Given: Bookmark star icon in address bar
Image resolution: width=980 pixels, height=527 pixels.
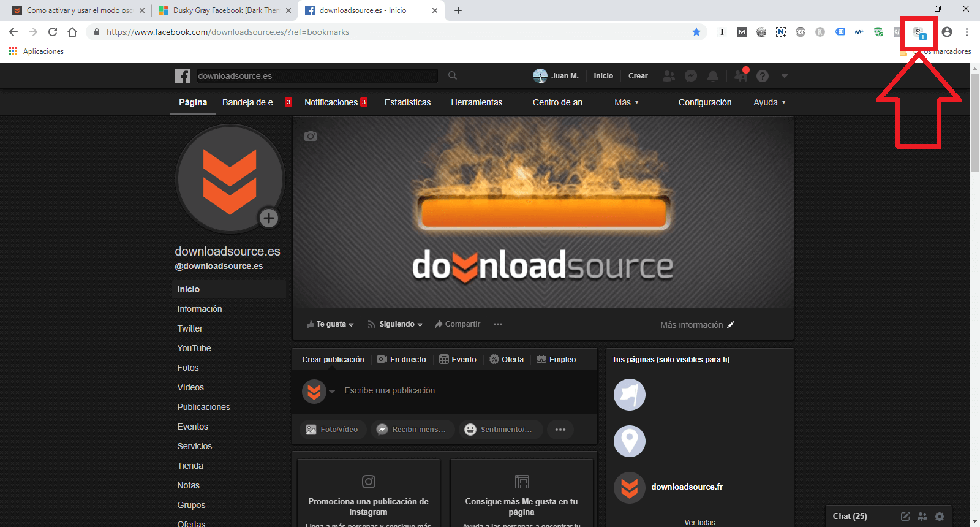Looking at the screenshot, I should (x=696, y=32).
